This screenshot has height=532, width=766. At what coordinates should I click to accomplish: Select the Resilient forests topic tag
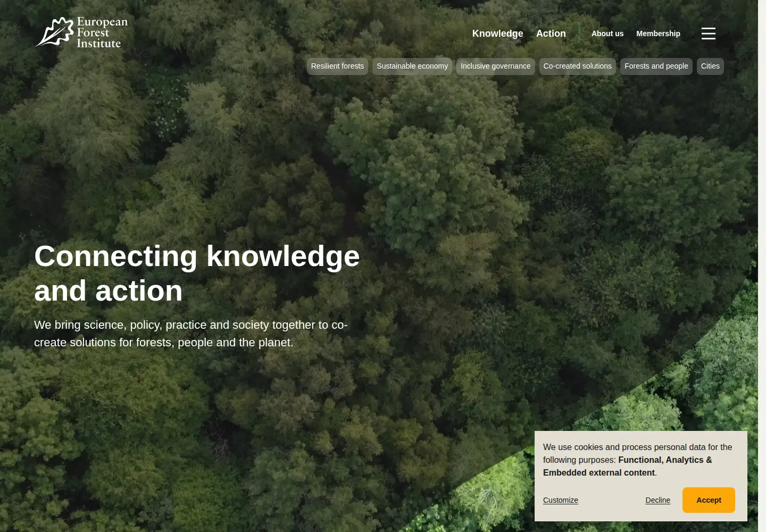point(337,66)
